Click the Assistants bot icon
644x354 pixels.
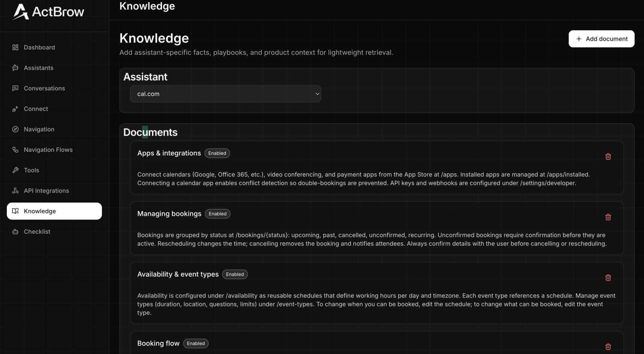coord(15,68)
